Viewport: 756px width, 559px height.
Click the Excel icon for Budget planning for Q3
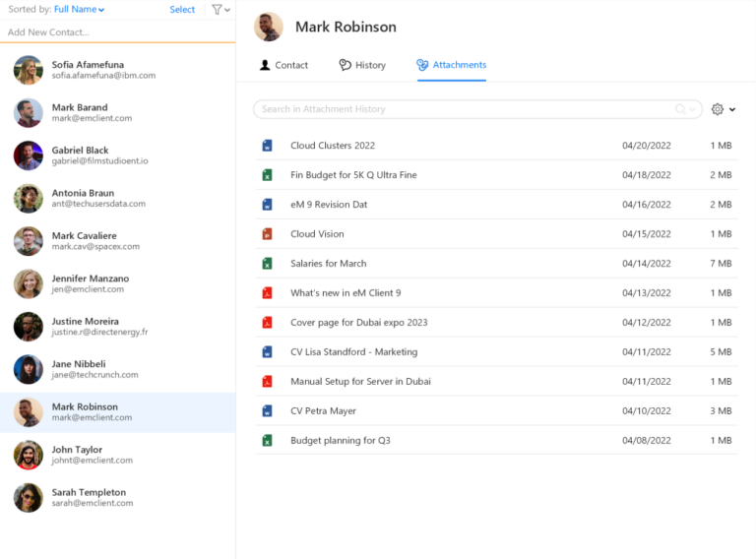(267, 441)
